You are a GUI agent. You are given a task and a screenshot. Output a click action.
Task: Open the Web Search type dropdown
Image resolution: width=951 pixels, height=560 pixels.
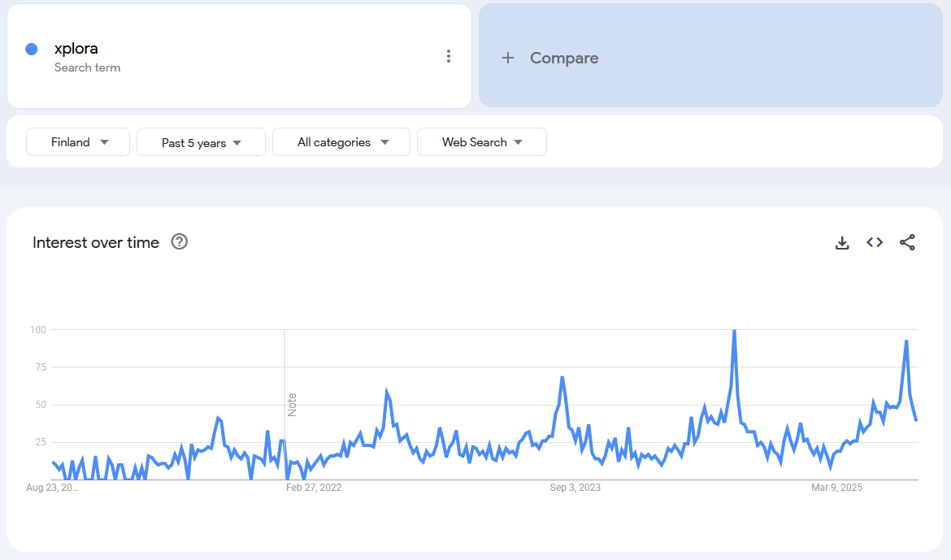tap(481, 142)
